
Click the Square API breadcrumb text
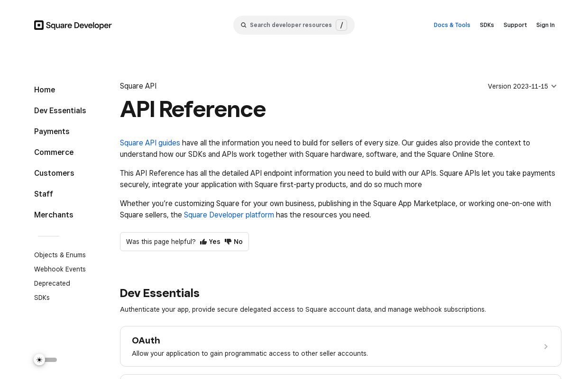(x=138, y=86)
